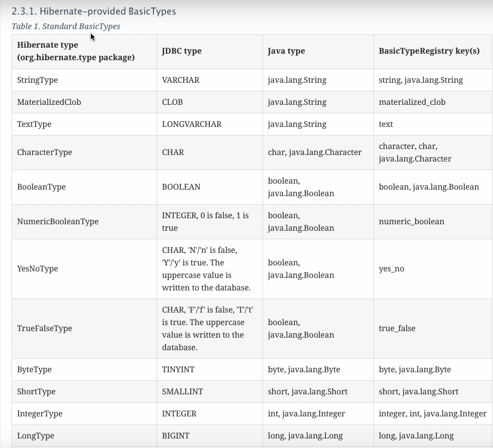Select the BooleanType cell
Image resolution: width=493 pixels, height=448 pixels.
click(x=84, y=187)
